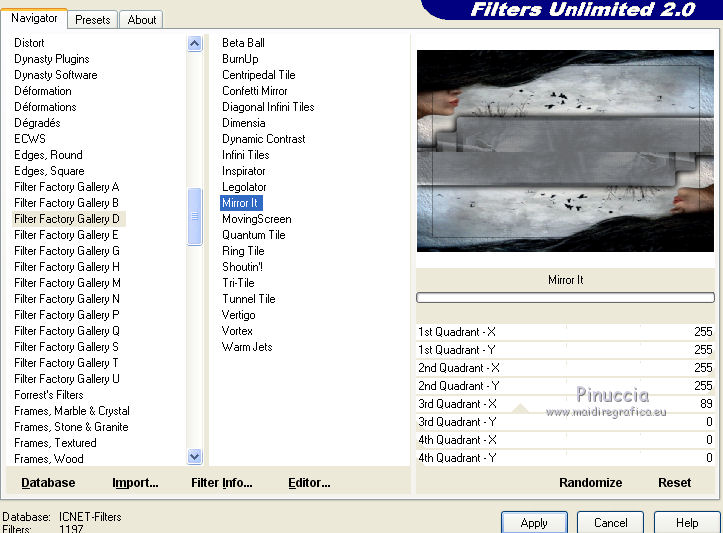This screenshot has height=533, width=723.
Task: Open Help
Action: pyautogui.click(x=687, y=522)
